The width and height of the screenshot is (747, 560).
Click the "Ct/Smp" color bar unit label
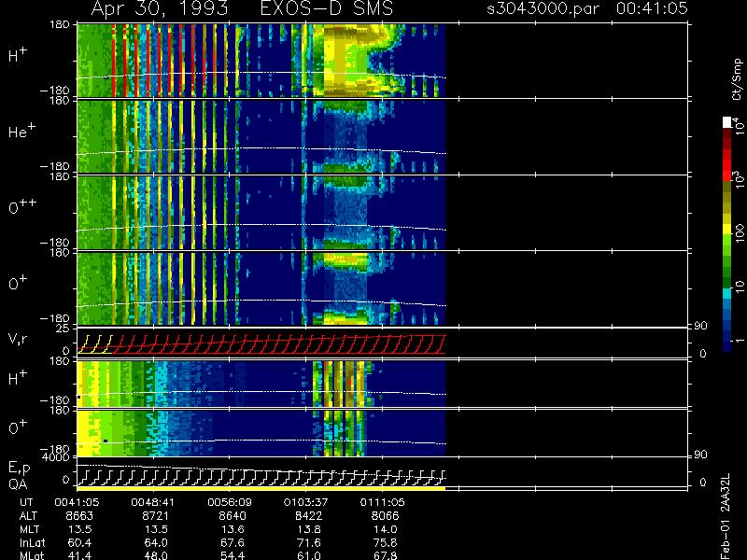[737, 79]
